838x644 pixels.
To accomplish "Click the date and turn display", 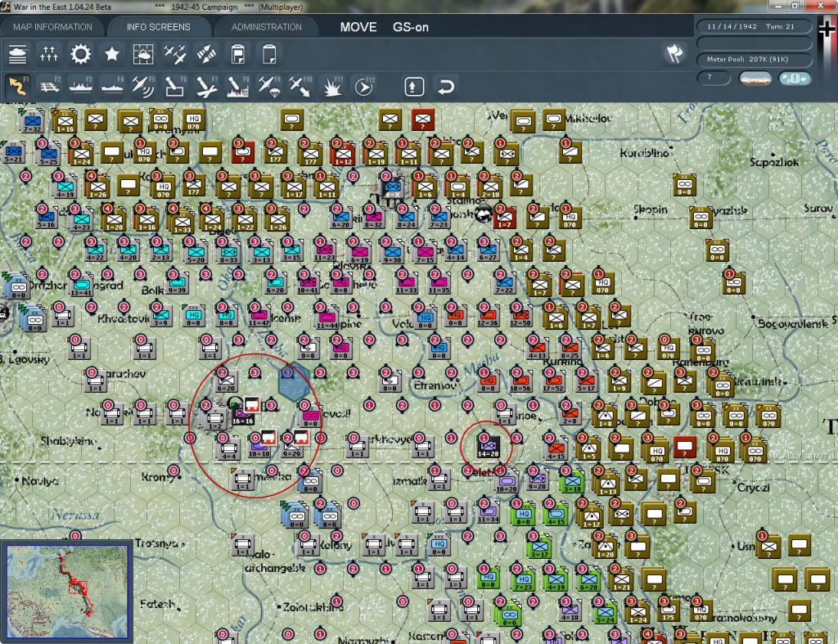I will [754, 26].
